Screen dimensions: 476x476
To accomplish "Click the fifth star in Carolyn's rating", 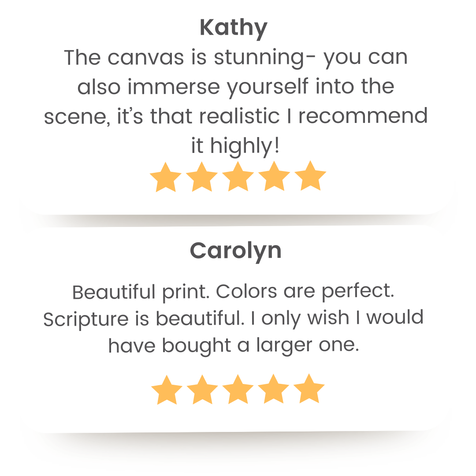I will 309,390.
